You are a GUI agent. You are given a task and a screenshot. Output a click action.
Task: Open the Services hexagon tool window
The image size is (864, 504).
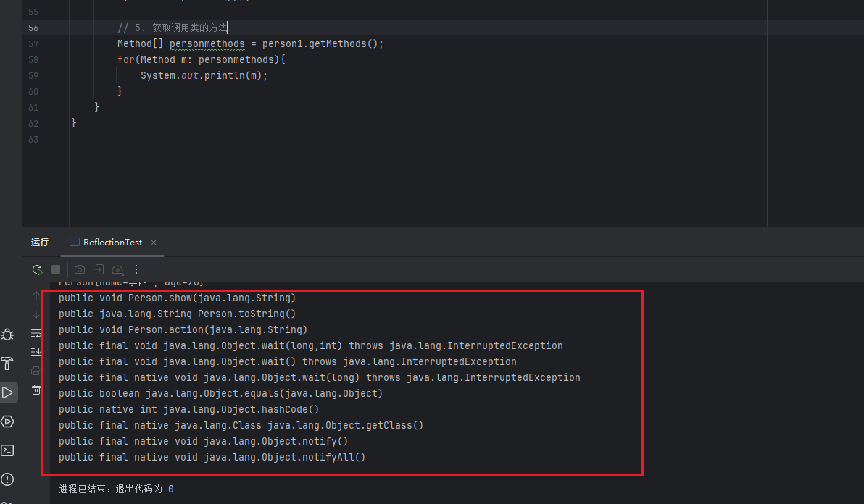[x=7, y=421]
